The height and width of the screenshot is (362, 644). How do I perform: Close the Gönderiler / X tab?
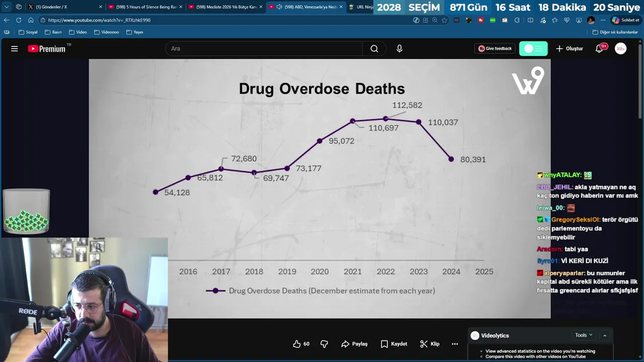[101, 7]
